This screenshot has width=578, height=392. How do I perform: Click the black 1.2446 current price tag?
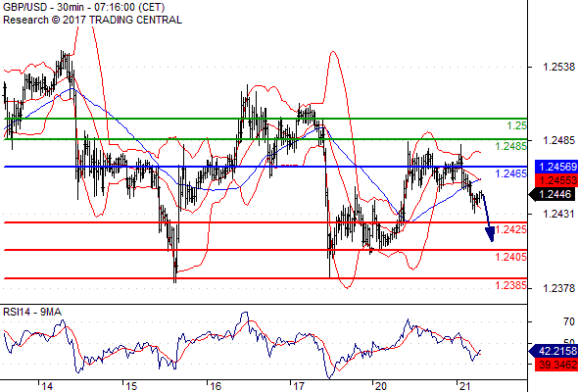click(553, 194)
